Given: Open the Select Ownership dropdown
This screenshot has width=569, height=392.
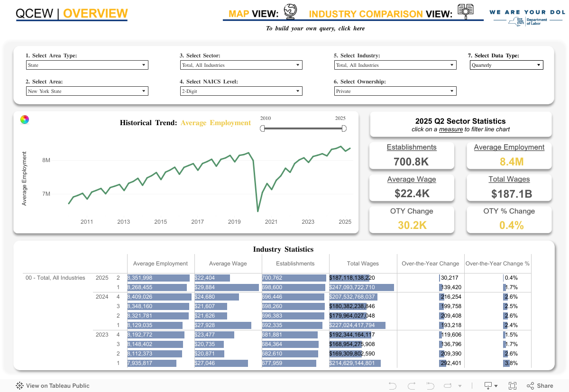Looking at the screenshot, I should [395, 91].
